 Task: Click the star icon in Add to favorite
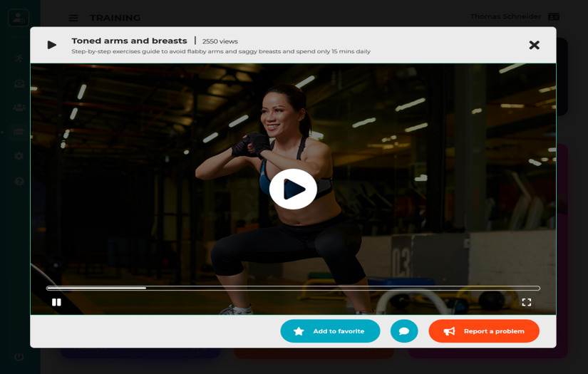(299, 331)
